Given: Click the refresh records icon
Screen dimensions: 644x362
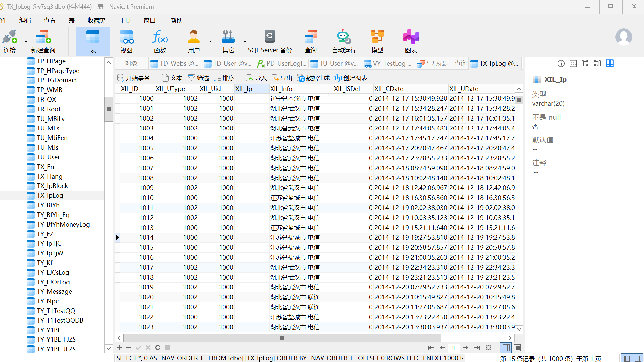Looking at the screenshot, I should (158, 347).
